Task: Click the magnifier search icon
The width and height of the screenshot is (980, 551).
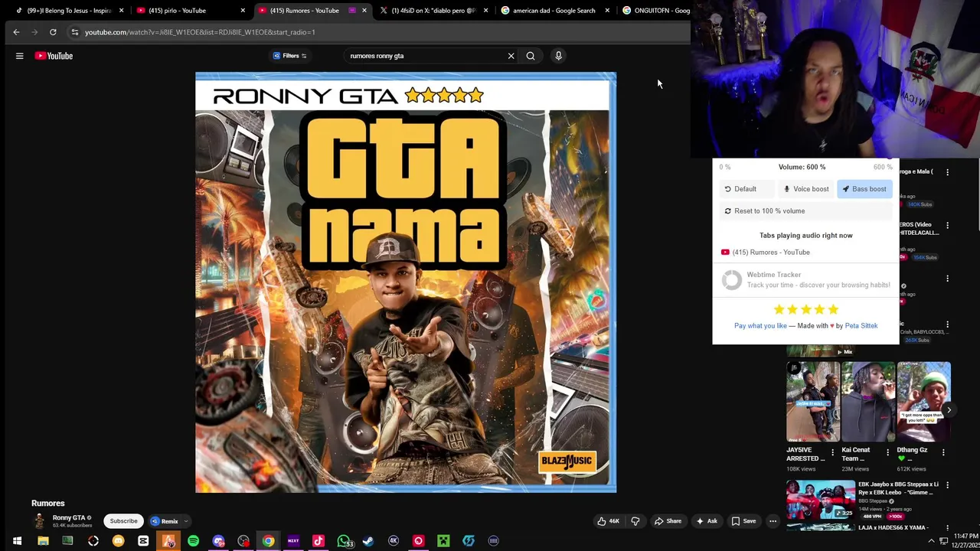Action: (531, 56)
